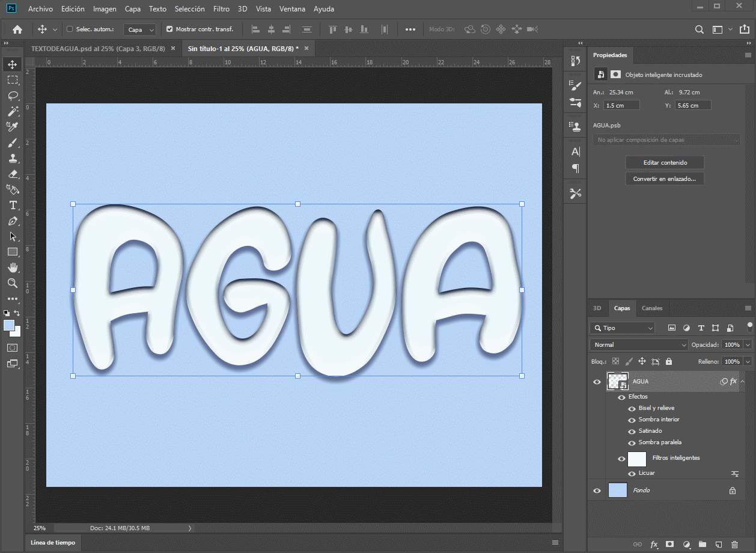Select the Fondo layer thumbnail
Image resolution: width=756 pixels, height=553 pixels.
pos(618,490)
